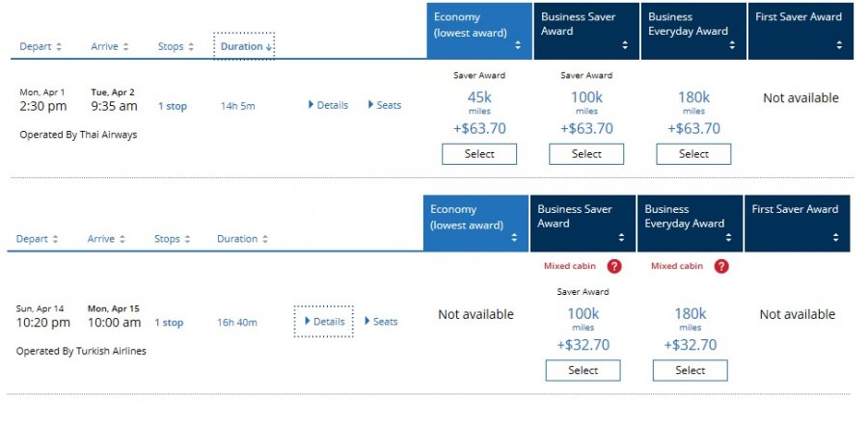868x423 pixels.
Task: Show Seats for the Turkish Airlines flight
Action: tap(381, 322)
